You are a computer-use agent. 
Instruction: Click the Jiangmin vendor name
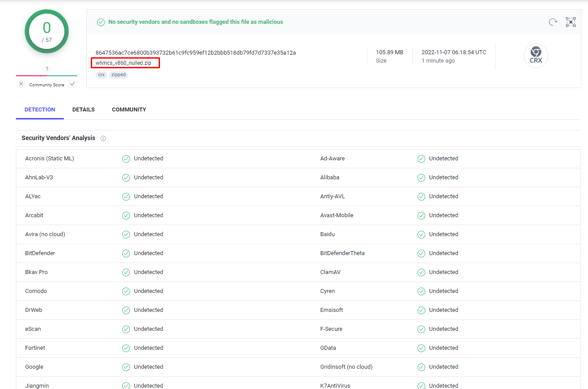tap(37, 386)
